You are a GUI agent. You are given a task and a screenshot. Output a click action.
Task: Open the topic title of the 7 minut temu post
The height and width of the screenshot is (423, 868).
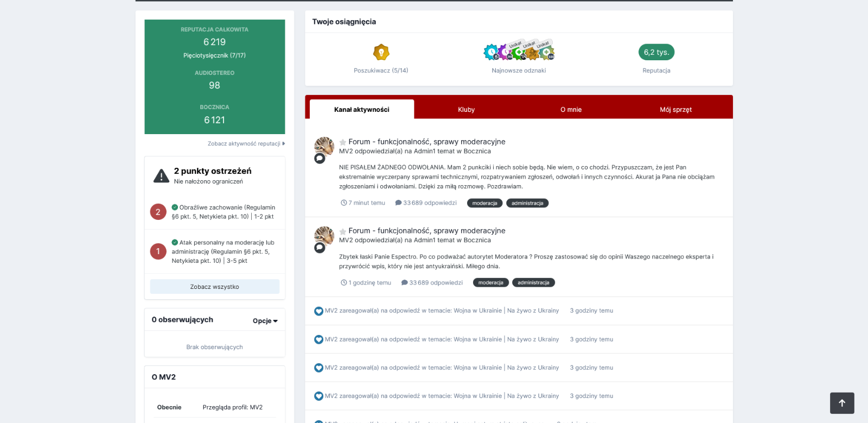click(x=427, y=142)
